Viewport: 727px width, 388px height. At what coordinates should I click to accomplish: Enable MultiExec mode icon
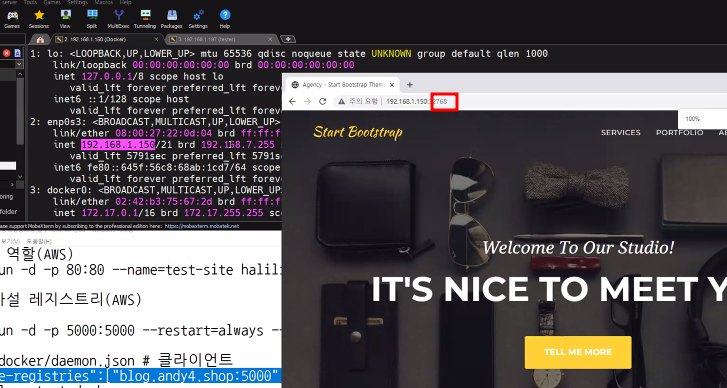click(119, 19)
